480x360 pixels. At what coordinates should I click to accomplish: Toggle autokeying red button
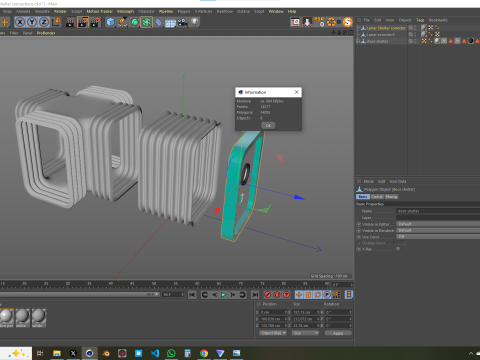coord(277,295)
